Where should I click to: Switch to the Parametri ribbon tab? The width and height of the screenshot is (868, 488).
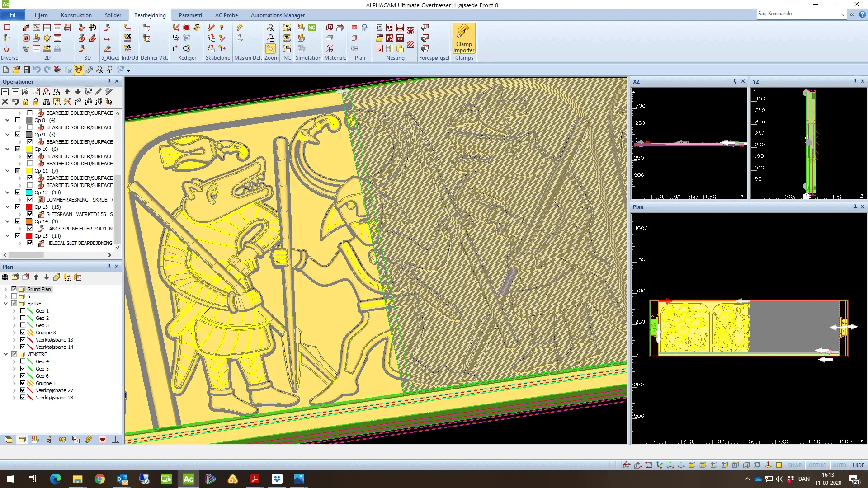[190, 15]
